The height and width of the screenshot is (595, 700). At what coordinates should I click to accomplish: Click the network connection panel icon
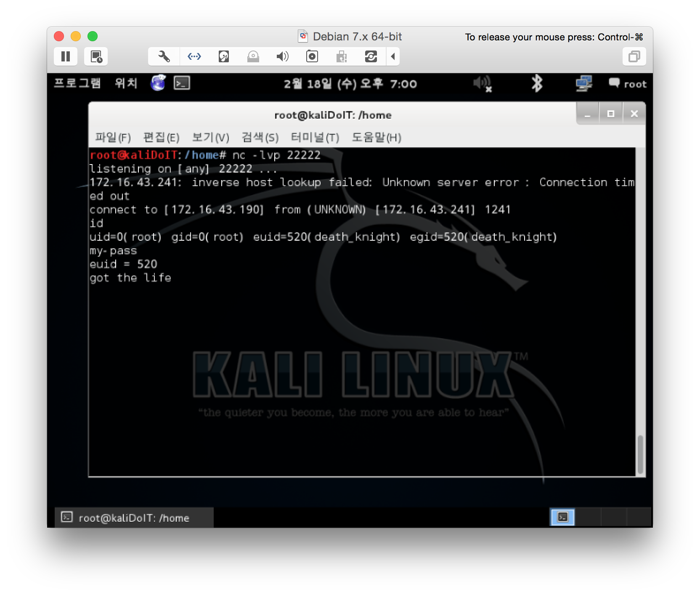(584, 83)
